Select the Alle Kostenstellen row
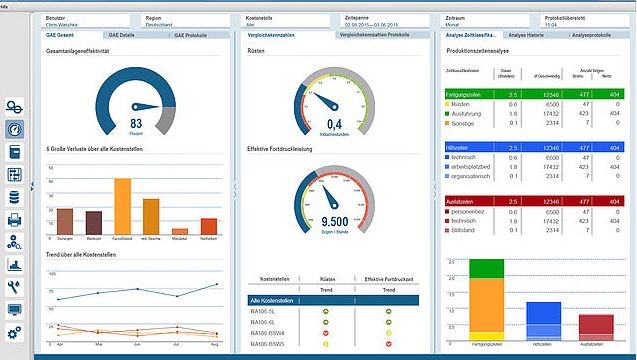The height and width of the screenshot is (360, 637). (x=333, y=301)
